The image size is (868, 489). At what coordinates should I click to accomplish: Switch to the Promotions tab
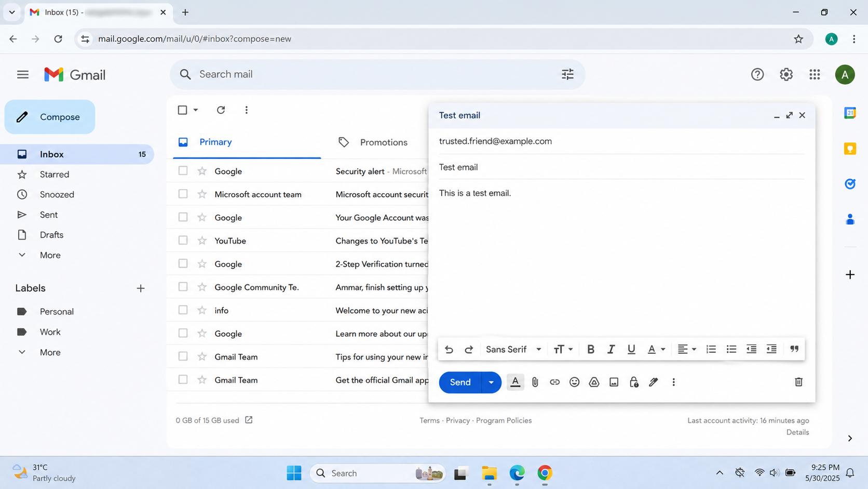383,142
